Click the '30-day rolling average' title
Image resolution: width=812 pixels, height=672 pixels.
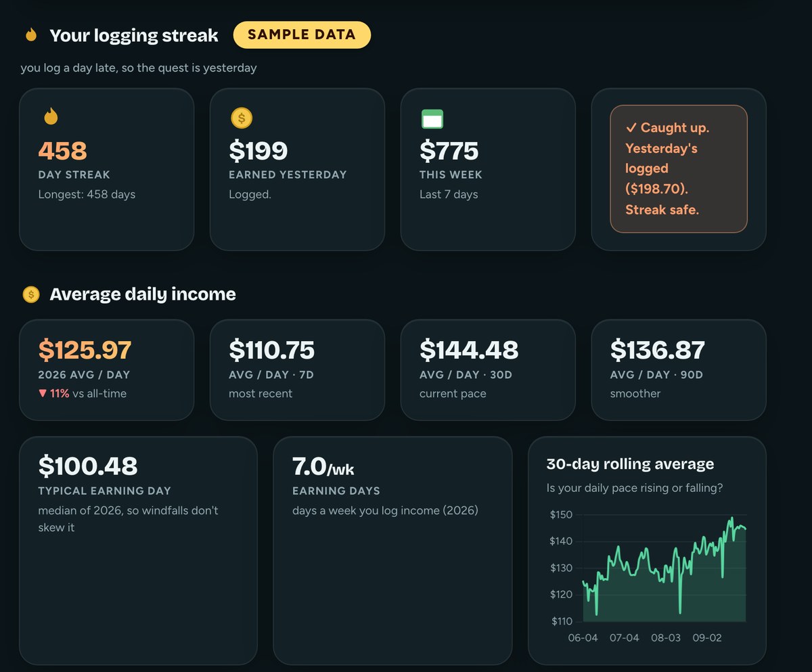(x=630, y=464)
